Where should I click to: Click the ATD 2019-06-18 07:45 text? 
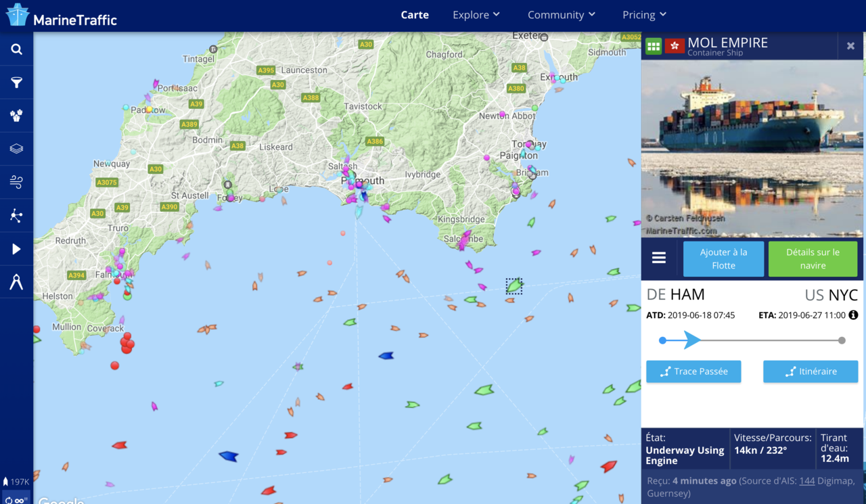(x=690, y=315)
